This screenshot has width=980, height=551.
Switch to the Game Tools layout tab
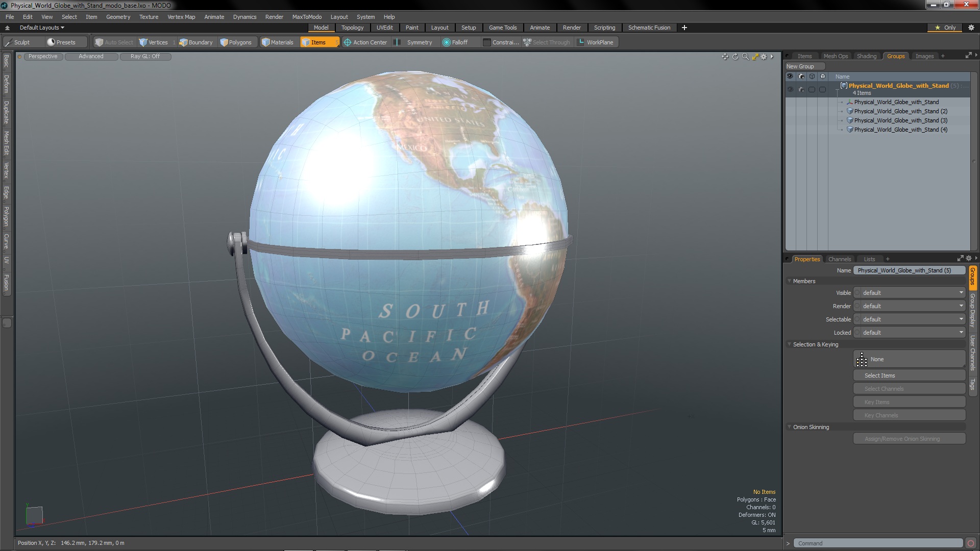point(503,28)
